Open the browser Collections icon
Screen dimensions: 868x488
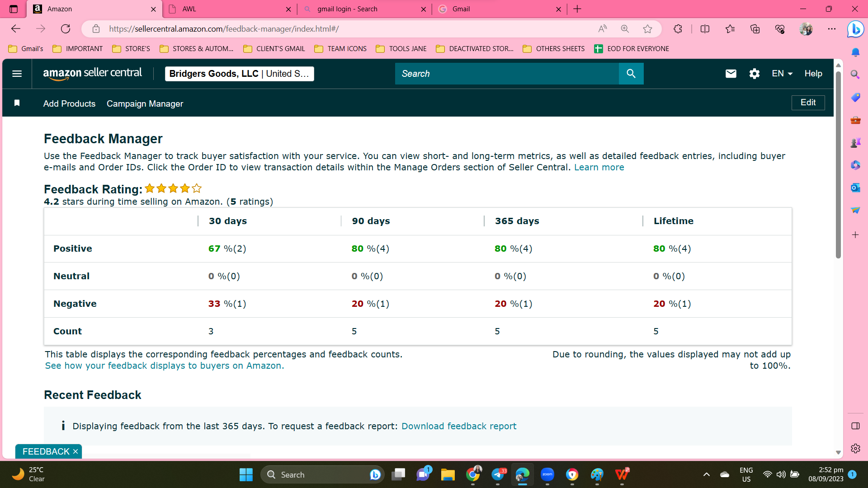tap(755, 29)
